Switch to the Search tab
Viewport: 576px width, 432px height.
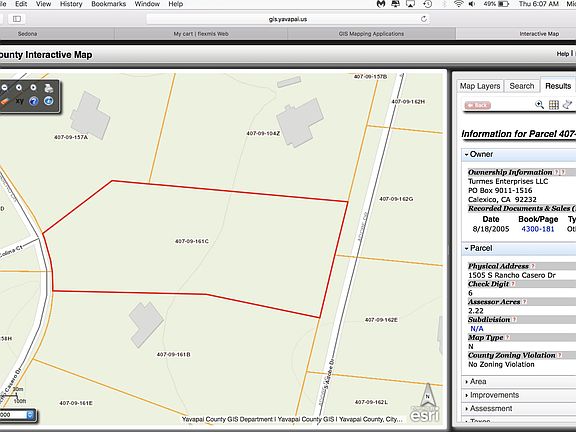pyautogui.click(x=522, y=86)
